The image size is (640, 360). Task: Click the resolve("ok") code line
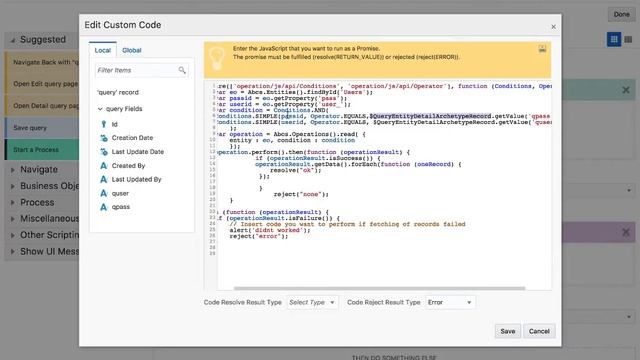(x=296, y=170)
